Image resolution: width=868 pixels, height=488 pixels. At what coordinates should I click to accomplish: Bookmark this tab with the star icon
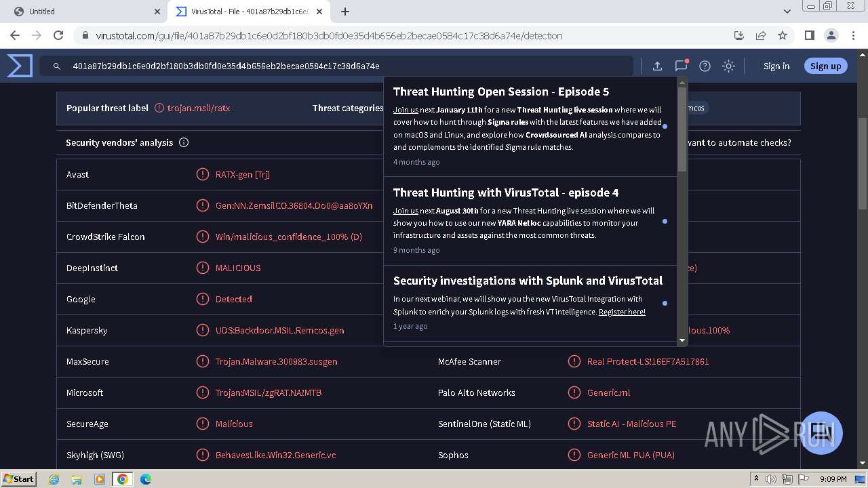tap(783, 35)
